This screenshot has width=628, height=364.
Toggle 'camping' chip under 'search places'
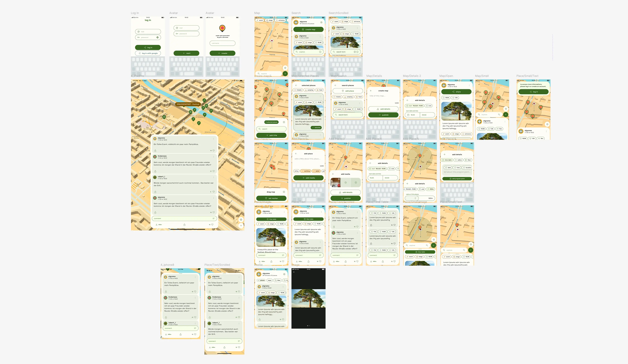[348, 97]
